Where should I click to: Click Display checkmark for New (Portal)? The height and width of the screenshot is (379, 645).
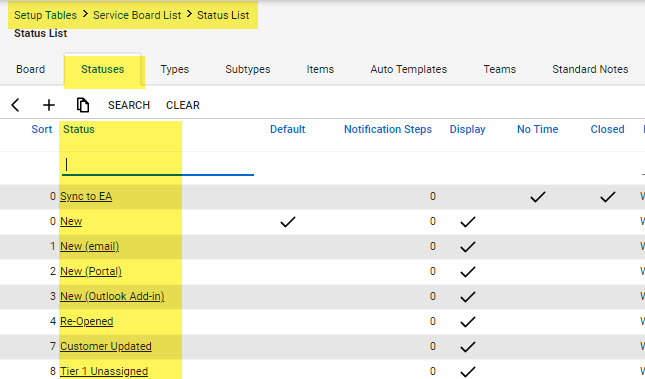468,272
